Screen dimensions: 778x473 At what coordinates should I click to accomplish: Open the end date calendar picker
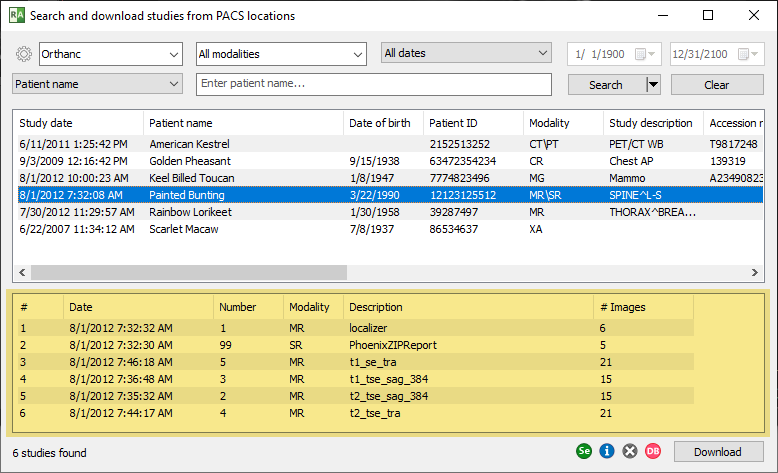755,54
